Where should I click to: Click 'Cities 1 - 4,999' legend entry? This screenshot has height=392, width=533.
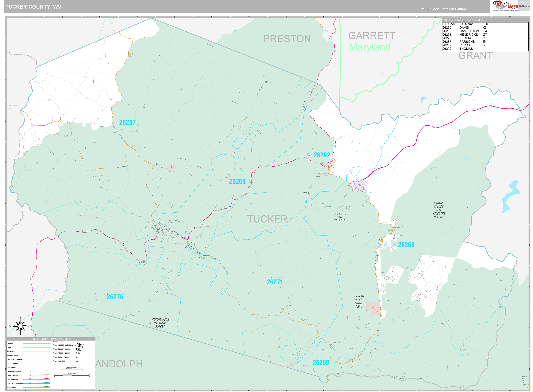(59, 361)
